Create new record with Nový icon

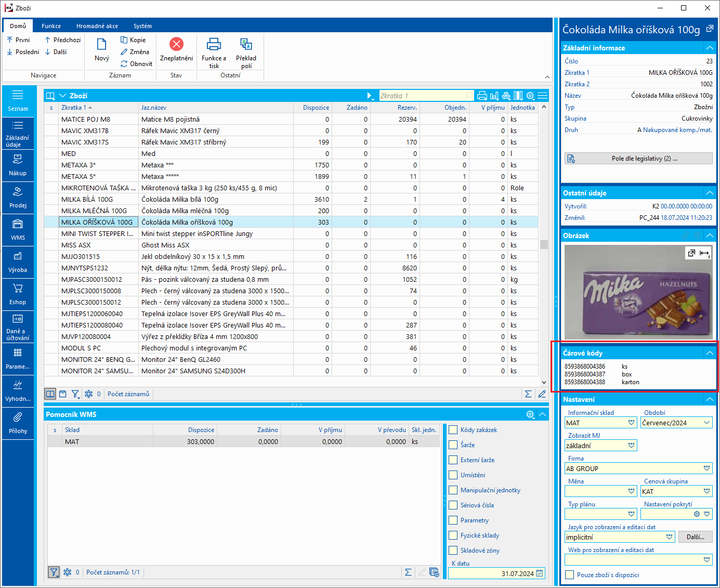[102, 44]
